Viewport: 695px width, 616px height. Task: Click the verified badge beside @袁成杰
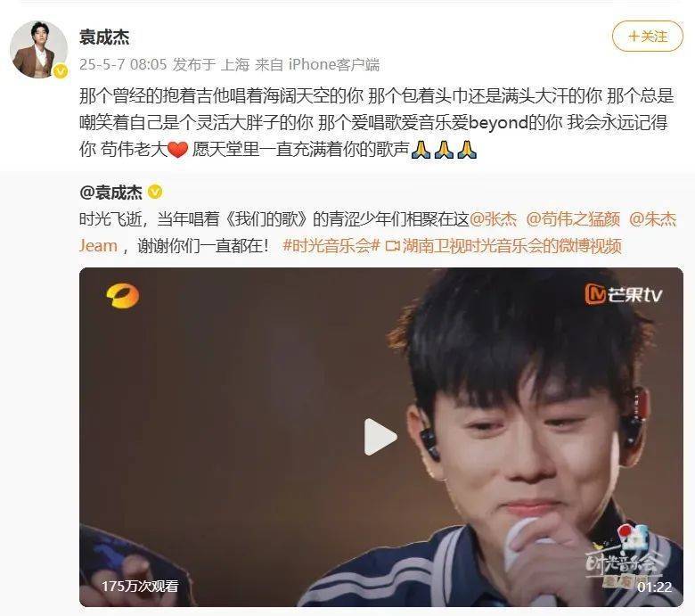click(x=155, y=192)
